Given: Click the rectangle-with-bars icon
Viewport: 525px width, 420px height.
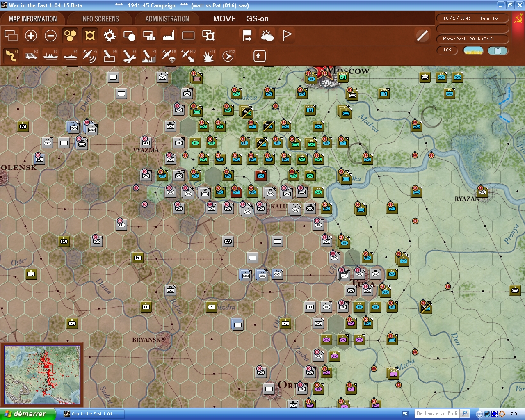Looking at the screenshot, I should pos(149,36).
